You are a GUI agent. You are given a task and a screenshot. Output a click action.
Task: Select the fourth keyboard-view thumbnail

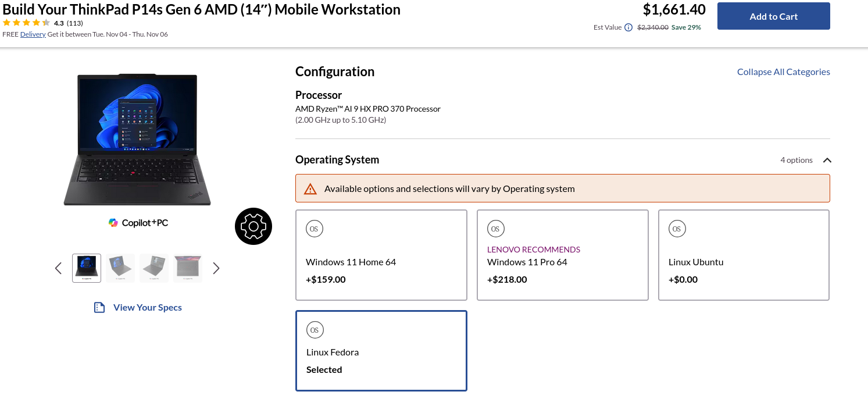click(x=188, y=268)
